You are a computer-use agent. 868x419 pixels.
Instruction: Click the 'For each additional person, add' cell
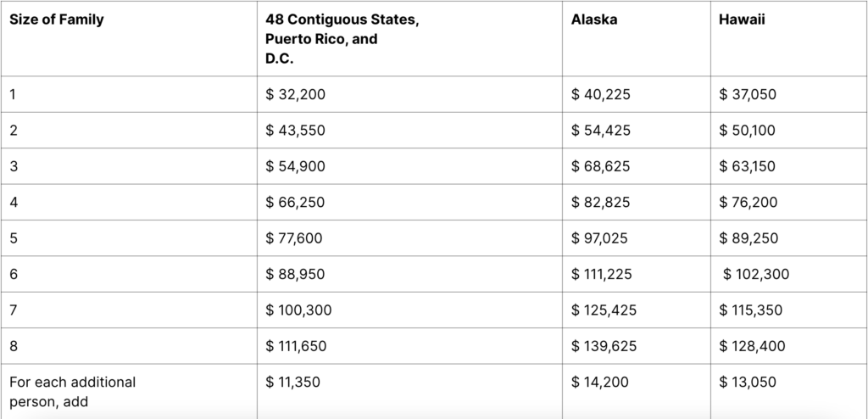[73, 392]
